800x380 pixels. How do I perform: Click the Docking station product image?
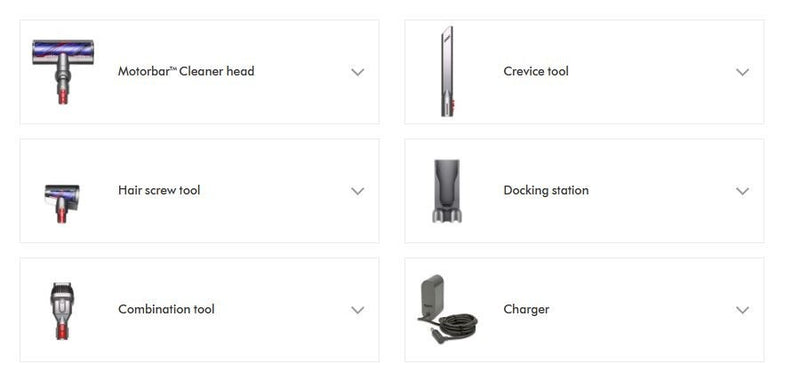(446, 191)
